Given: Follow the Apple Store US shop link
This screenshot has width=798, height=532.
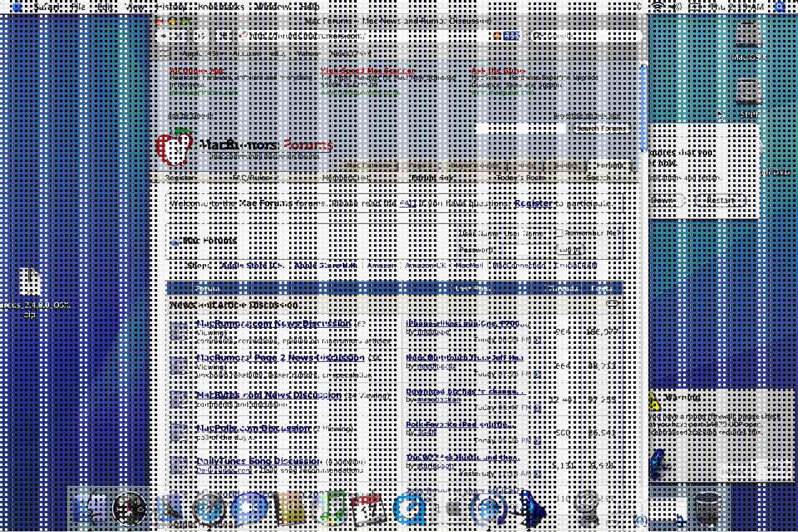Looking at the screenshot, I should pyautogui.click(x=254, y=265).
